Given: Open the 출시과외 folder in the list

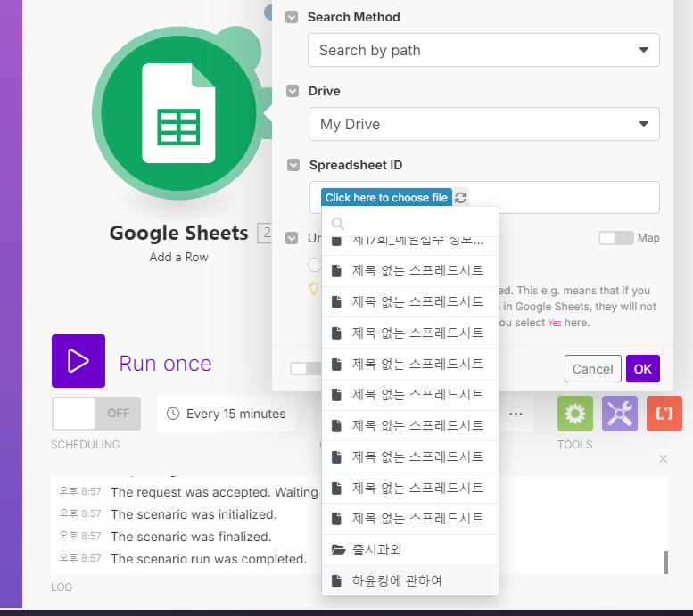Looking at the screenshot, I should [410, 550].
